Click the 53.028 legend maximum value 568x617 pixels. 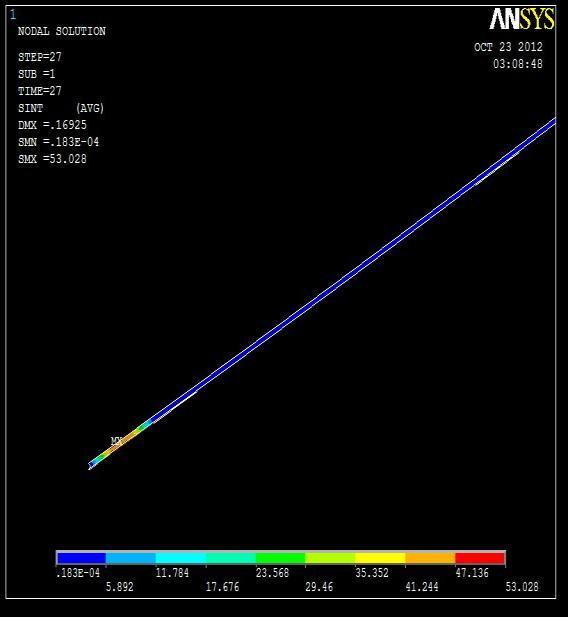(x=522, y=587)
